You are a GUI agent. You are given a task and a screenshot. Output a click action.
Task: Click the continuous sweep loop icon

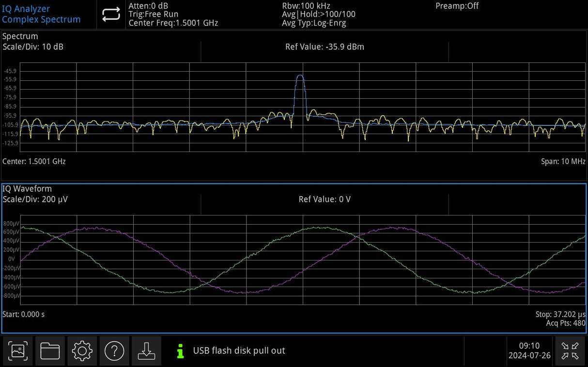[x=111, y=14]
